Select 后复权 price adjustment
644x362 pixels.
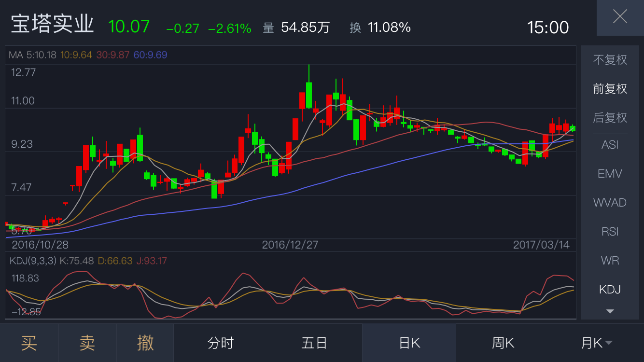pyautogui.click(x=610, y=118)
